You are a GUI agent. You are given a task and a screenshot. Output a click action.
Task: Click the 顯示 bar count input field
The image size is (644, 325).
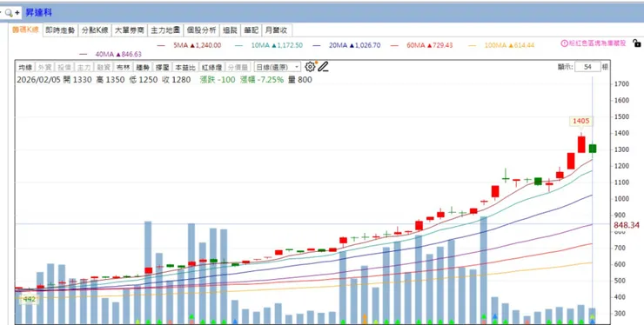(587, 66)
